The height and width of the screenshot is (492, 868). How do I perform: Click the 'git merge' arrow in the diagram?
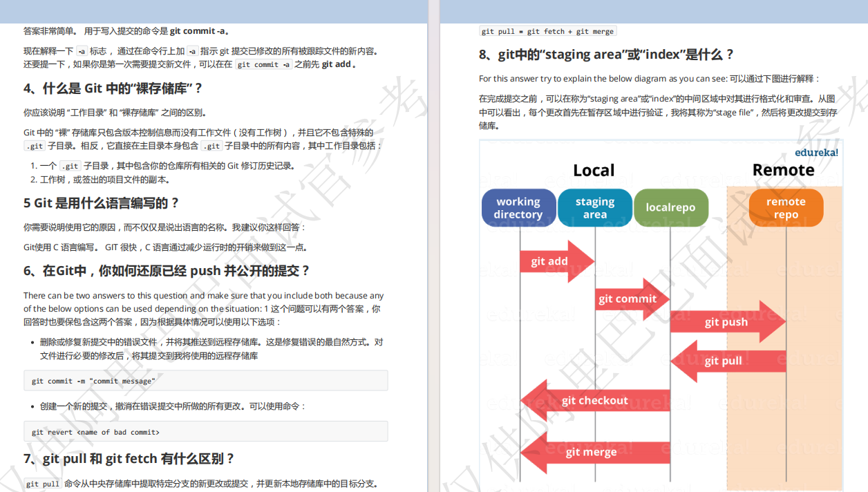pos(595,452)
